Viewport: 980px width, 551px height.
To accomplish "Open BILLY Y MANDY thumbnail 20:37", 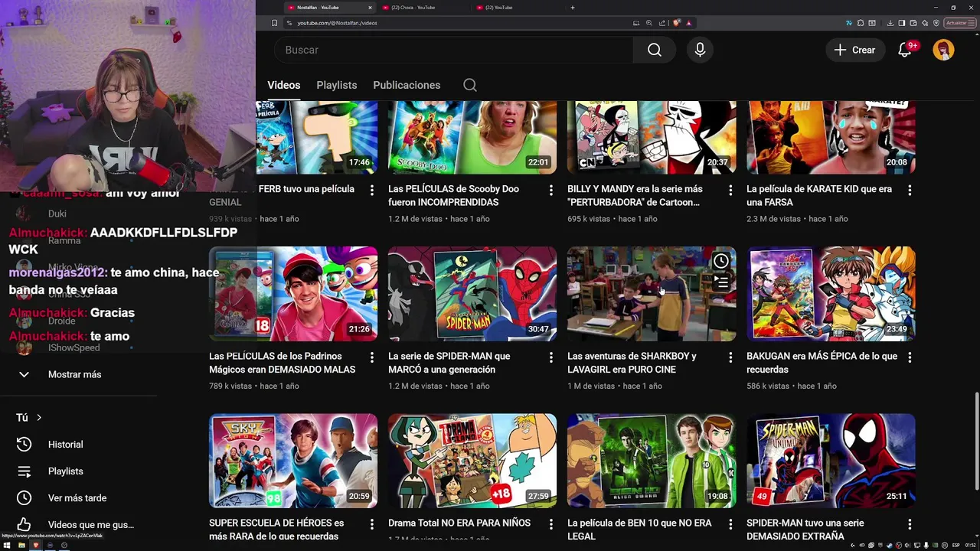I will (x=652, y=138).
